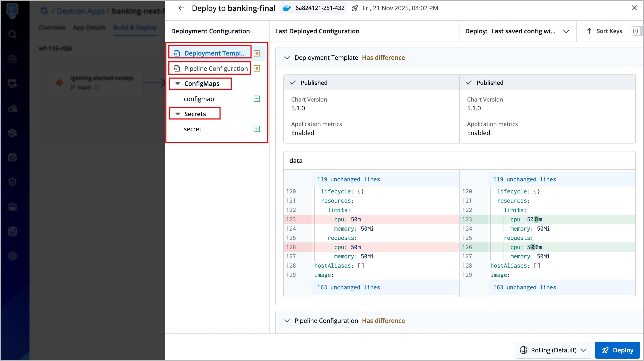
Task: Click the Sort Keys arrow icon
Action: click(x=589, y=31)
